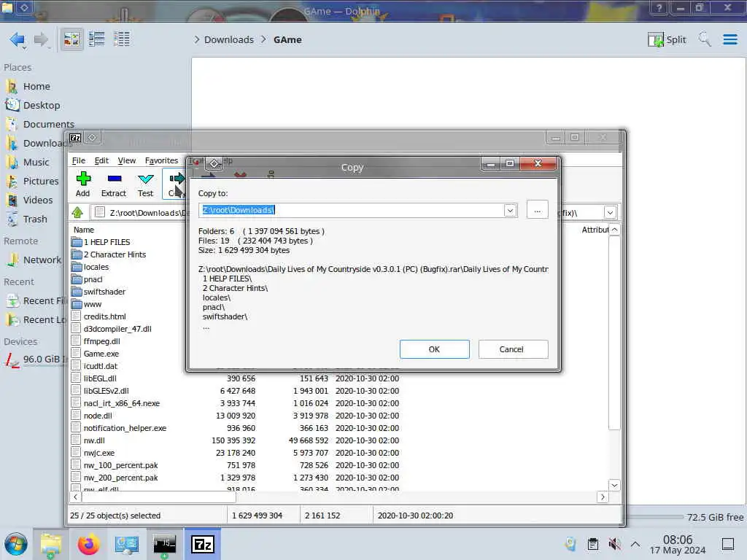Go back in Dolphin file manager

pyautogui.click(x=18, y=39)
